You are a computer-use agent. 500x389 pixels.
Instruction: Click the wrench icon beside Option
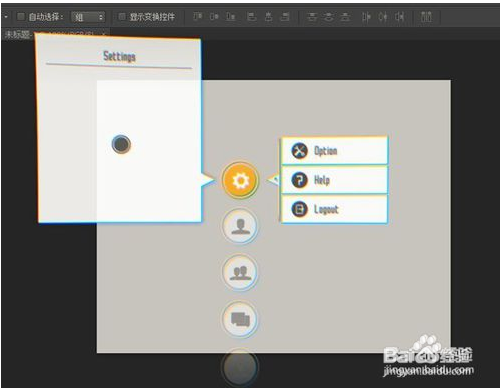(300, 151)
